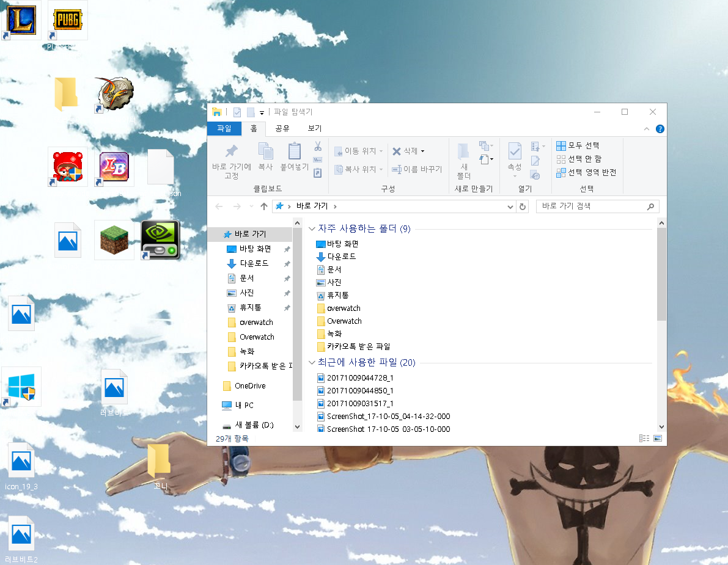Select the 꼬니 folder on desktop
Screen dimensions: 728x565
click(x=160, y=465)
